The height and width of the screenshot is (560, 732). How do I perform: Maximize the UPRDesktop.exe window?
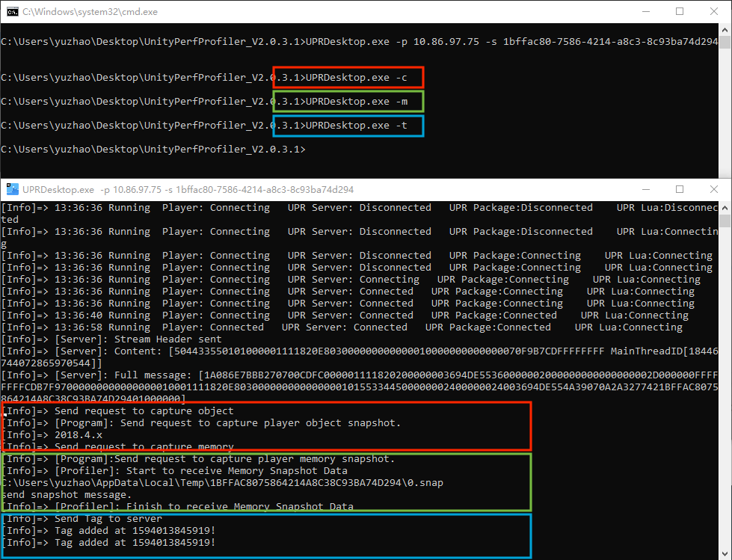tap(680, 190)
